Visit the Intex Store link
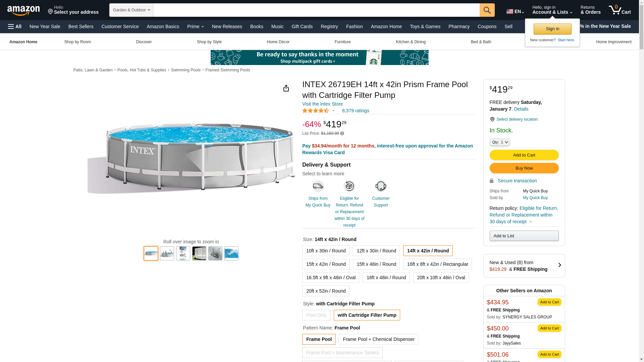Viewport: 644px width, 362px height. click(322, 104)
